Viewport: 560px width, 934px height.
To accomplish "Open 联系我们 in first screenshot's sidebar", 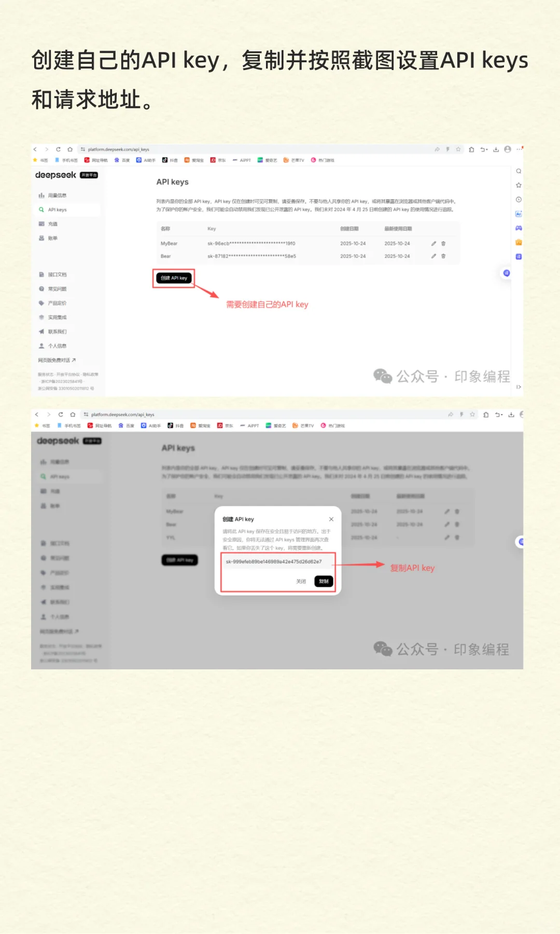I will click(x=53, y=332).
